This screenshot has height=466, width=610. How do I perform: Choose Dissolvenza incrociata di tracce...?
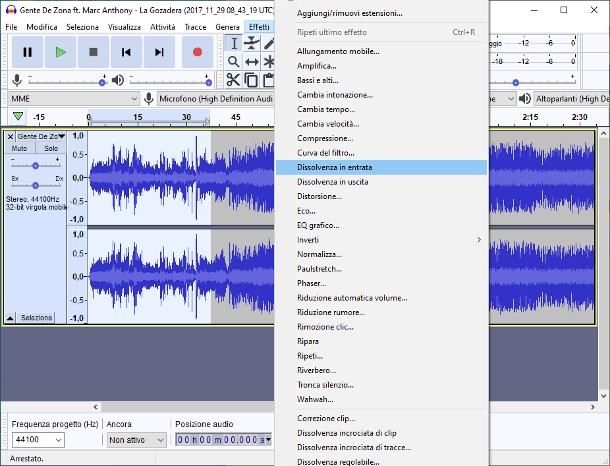[x=381, y=447]
